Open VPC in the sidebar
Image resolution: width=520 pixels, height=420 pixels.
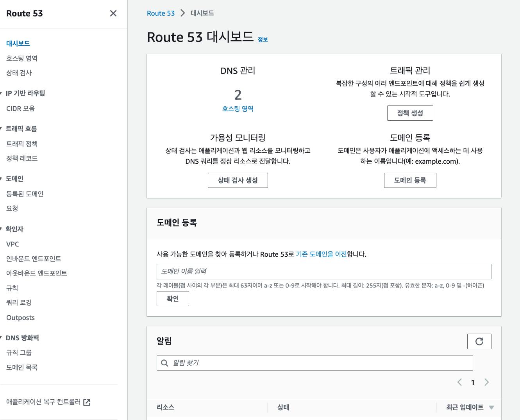[13, 244]
